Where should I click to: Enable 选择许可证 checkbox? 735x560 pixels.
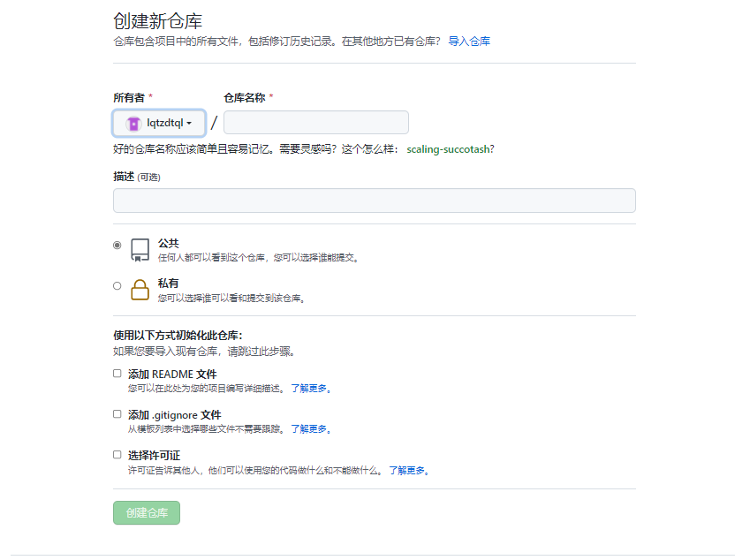coord(117,455)
